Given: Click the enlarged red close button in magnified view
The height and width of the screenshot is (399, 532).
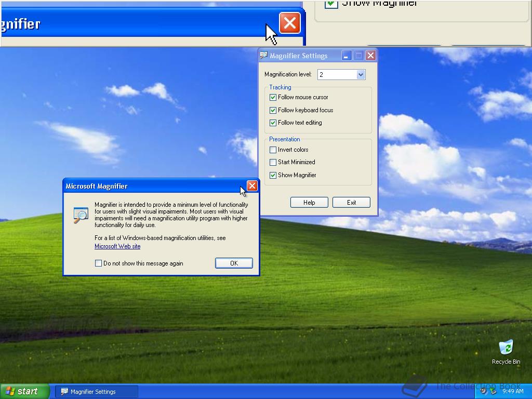Looking at the screenshot, I should click(290, 23).
